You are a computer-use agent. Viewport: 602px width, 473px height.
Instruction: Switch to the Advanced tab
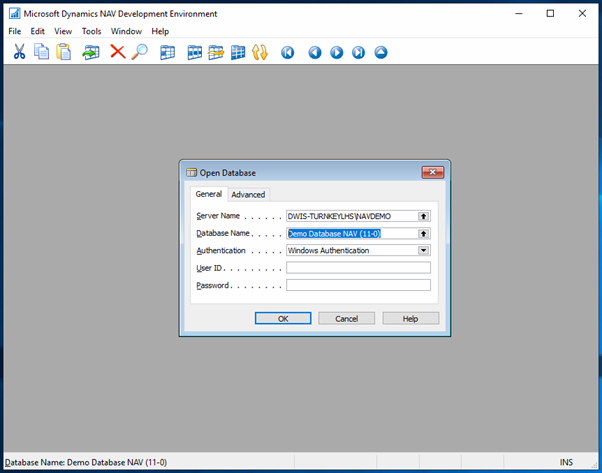pos(249,195)
